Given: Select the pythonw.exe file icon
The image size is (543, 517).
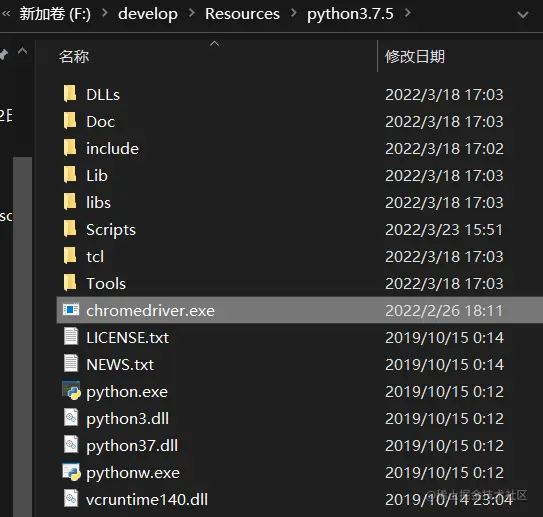Looking at the screenshot, I should pyautogui.click(x=71, y=472).
